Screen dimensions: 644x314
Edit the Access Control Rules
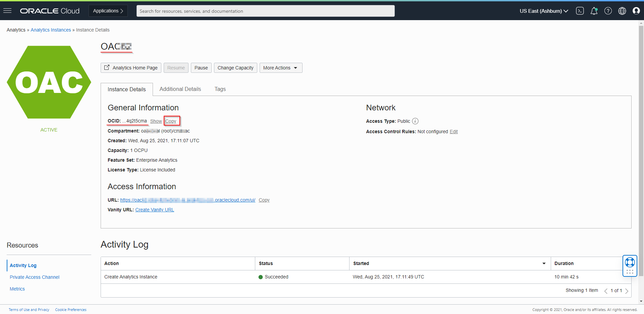pos(454,132)
